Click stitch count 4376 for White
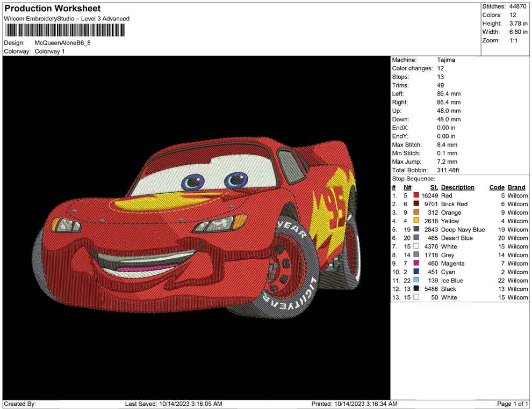 (431, 246)
